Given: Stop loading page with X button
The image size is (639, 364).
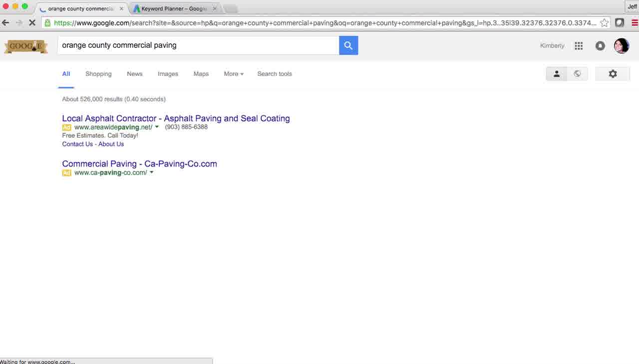Looking at the screenshot, I should [x=31, y=22].
